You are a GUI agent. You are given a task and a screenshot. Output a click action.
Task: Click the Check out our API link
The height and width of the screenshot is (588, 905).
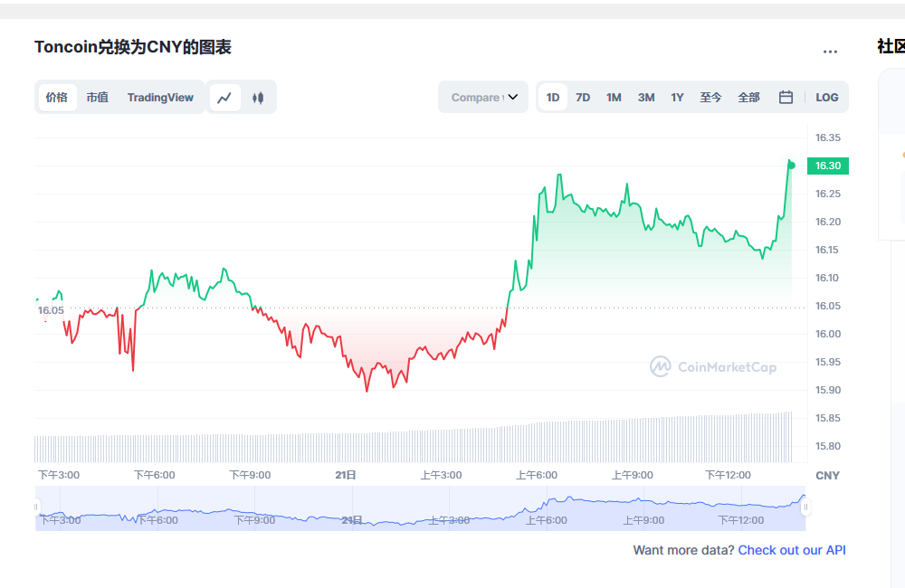792,550
